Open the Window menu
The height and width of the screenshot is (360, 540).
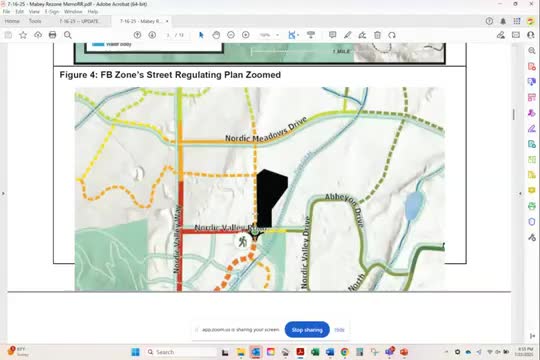pyautogui.click(x=73, y=12)
